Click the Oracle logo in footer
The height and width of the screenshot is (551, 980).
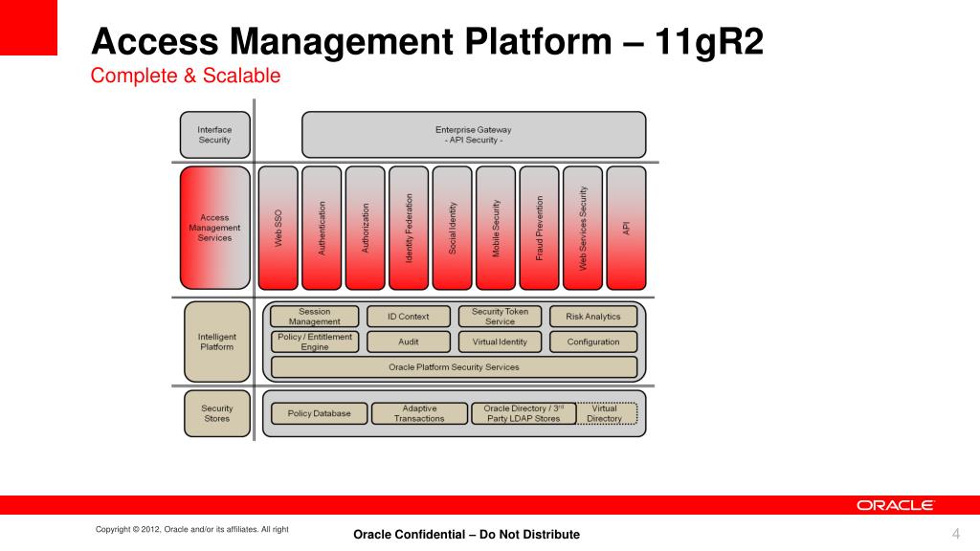coord(896,505)
